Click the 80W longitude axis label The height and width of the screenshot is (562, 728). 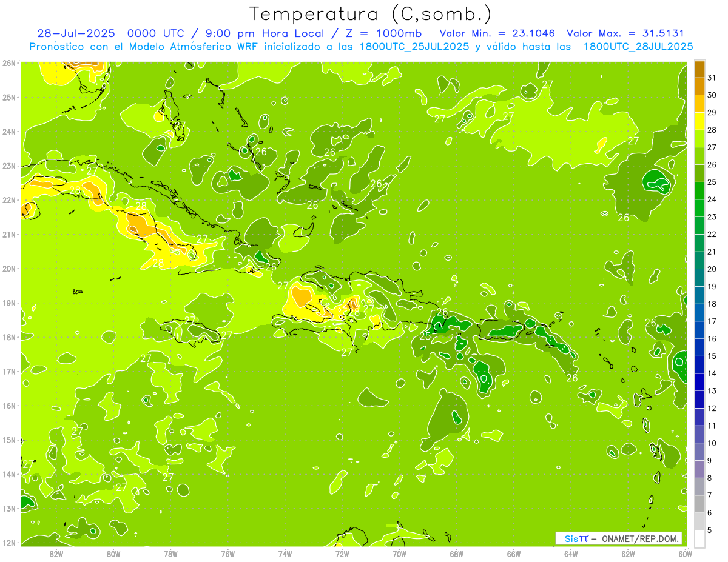coord(113,554)
